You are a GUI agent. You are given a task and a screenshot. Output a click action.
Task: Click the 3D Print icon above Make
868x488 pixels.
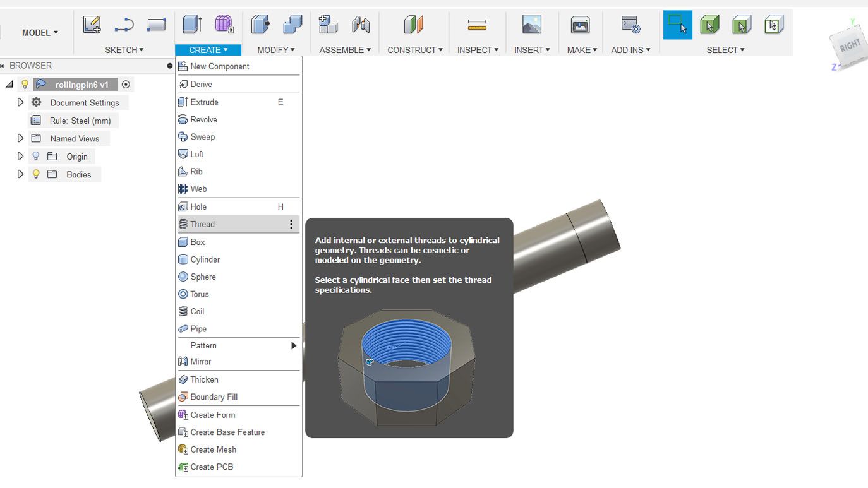coord(579,25)
